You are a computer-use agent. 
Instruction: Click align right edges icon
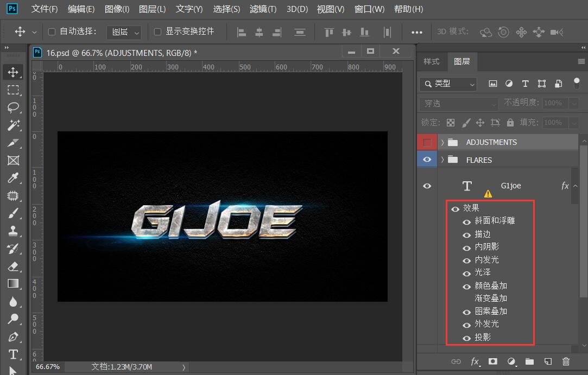[277, 32]
